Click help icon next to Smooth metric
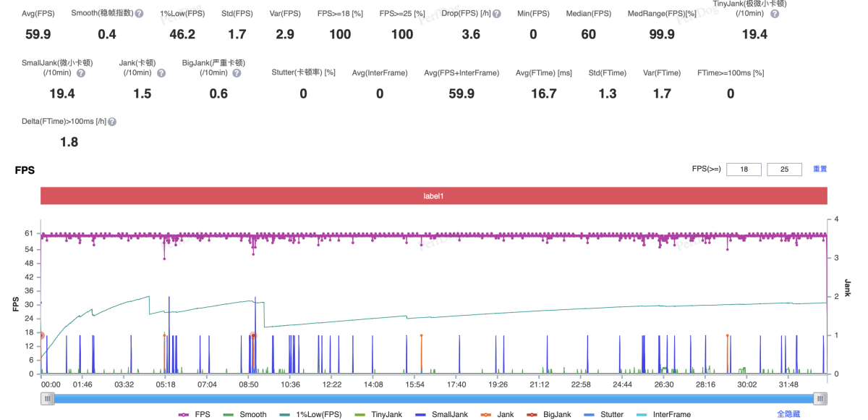The image size is (868, 420). 139,14
